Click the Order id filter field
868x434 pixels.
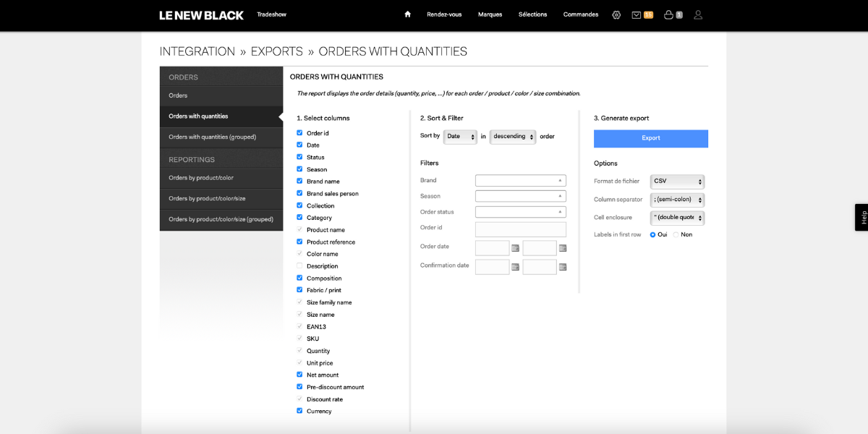tap(521, 229)
